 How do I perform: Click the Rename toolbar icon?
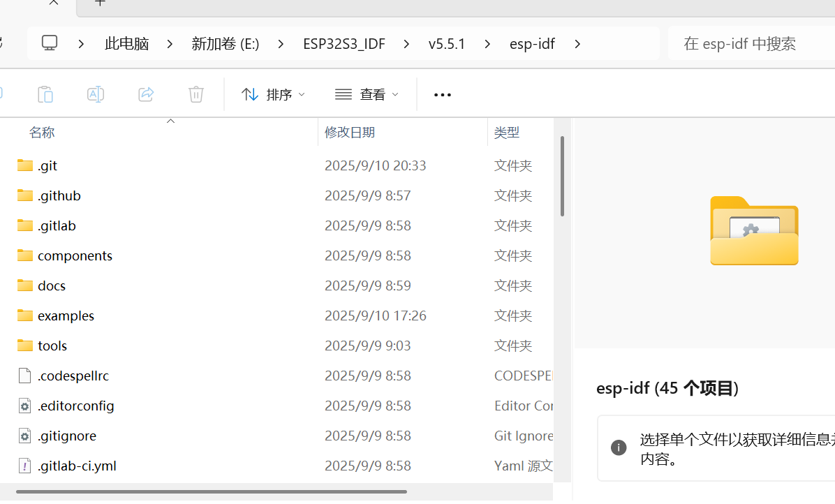tap(96, 94)
